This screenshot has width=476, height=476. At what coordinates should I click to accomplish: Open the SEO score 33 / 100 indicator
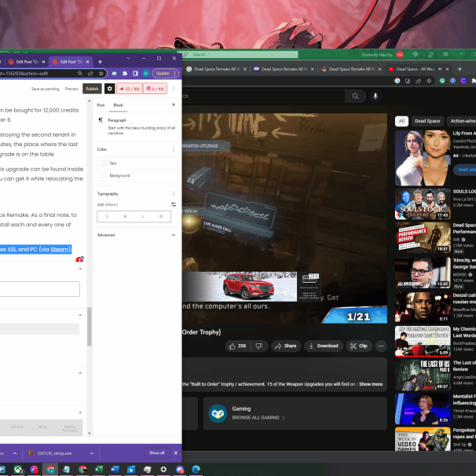pos(130,89)
